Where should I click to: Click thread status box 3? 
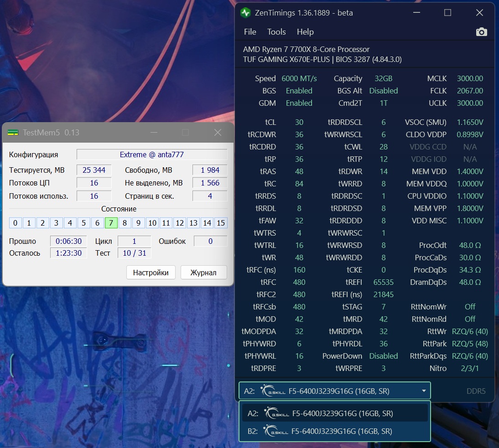(56, 223)
